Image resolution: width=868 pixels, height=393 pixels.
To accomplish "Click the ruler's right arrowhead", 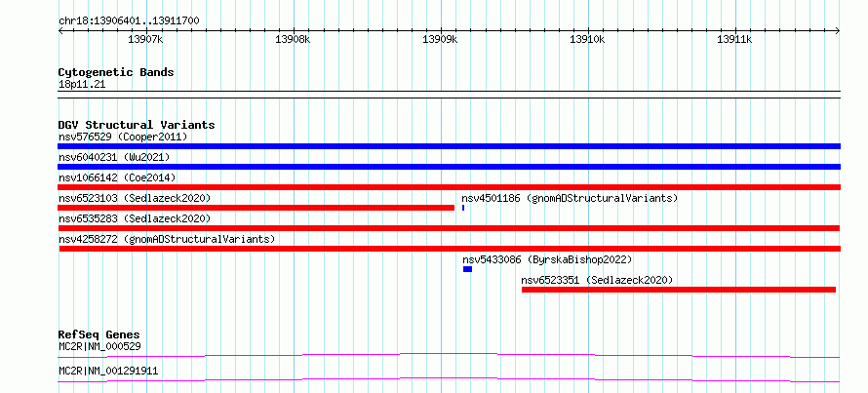I will [x=838, y=31].
